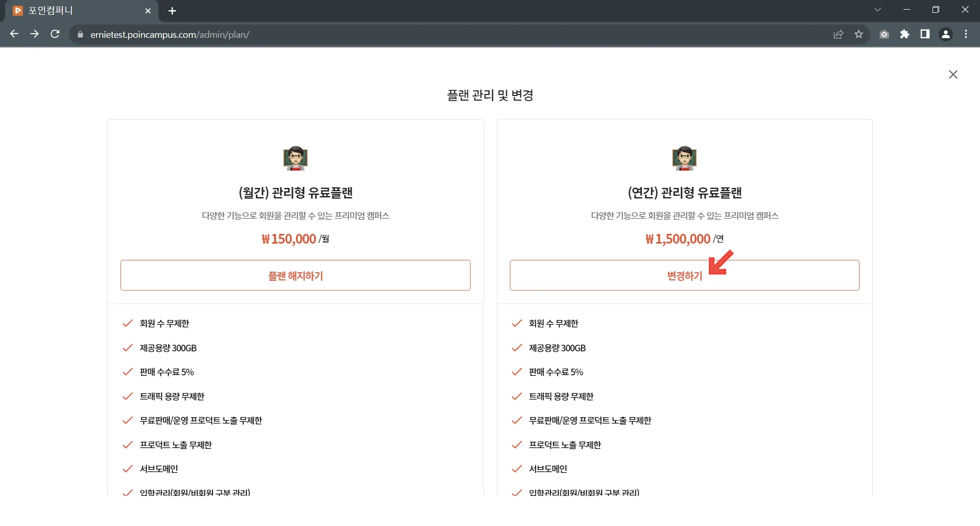Open the camera screenshot extension

point(884,34)
